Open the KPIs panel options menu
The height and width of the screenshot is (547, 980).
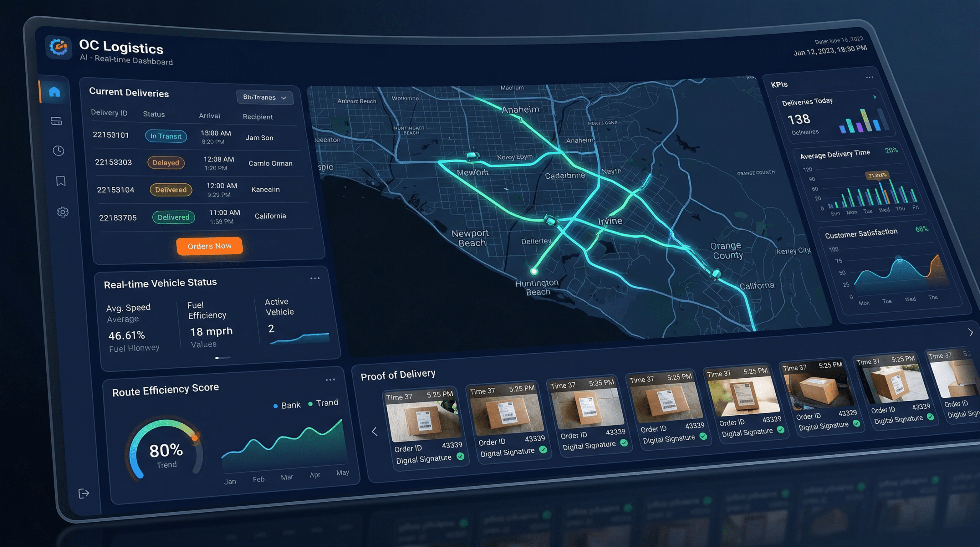click(869, 77)
